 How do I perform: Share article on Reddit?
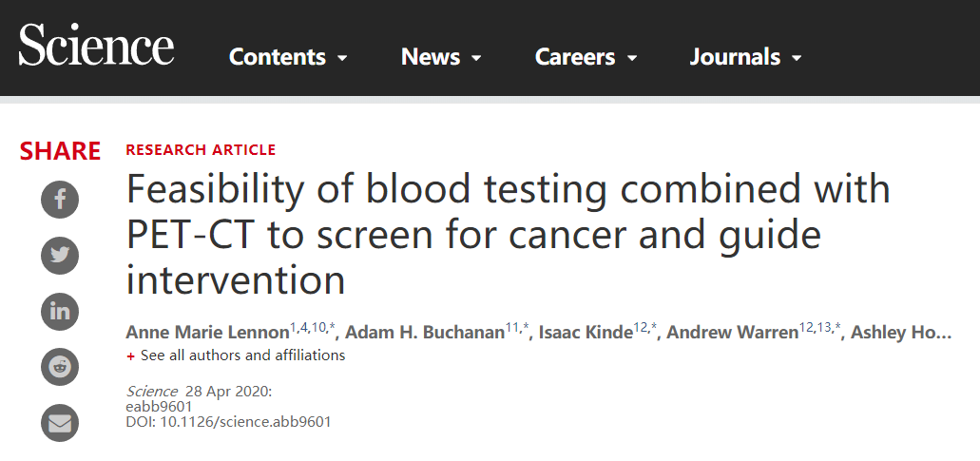click(60, 366)
